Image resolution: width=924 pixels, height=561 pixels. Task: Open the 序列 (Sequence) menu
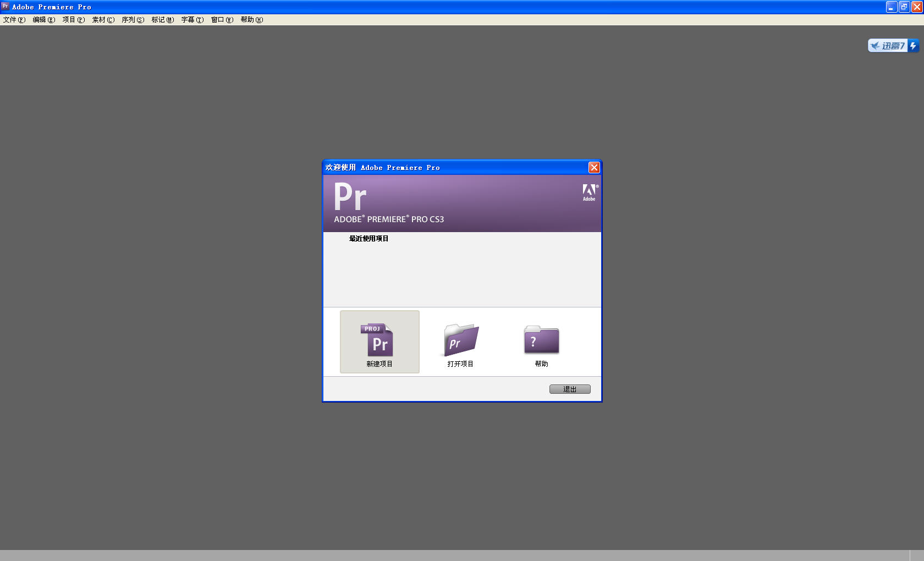pyautogui.click(x=133, y=20)
